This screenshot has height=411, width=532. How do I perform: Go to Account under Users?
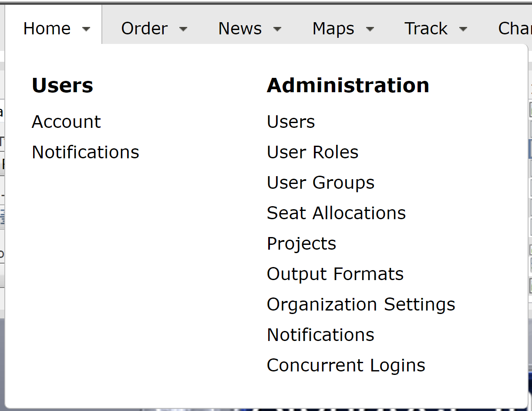66,122
